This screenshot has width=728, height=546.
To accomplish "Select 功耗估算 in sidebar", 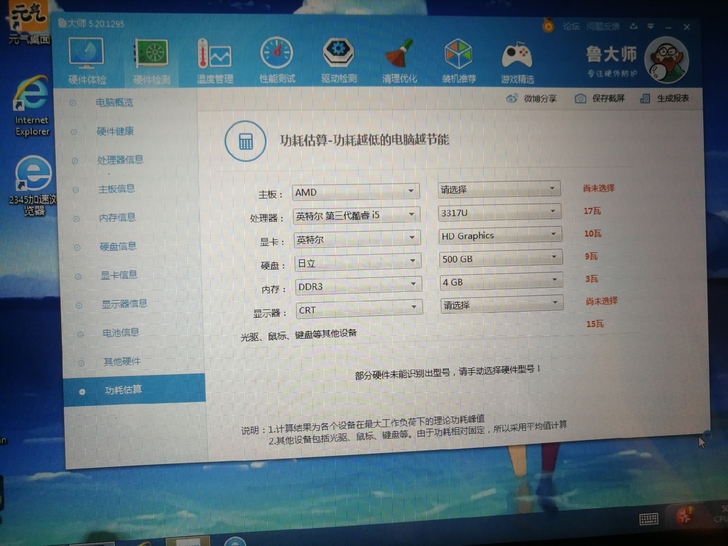I will point(134,390).
